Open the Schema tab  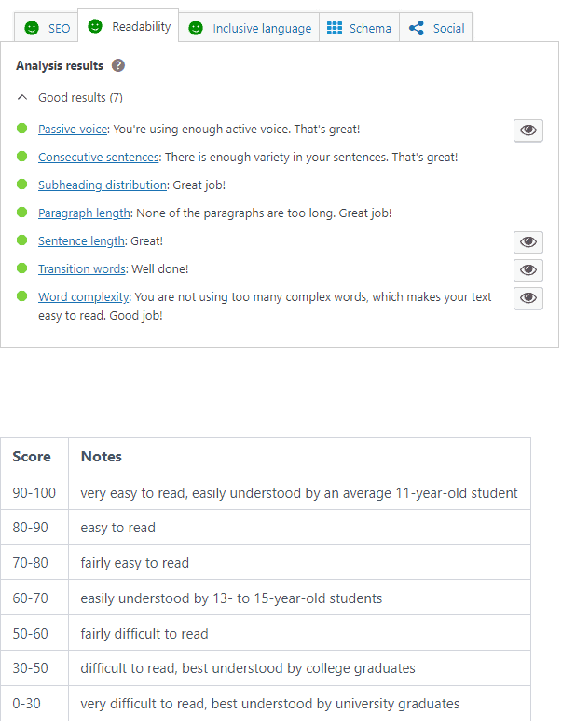(359, 28)
